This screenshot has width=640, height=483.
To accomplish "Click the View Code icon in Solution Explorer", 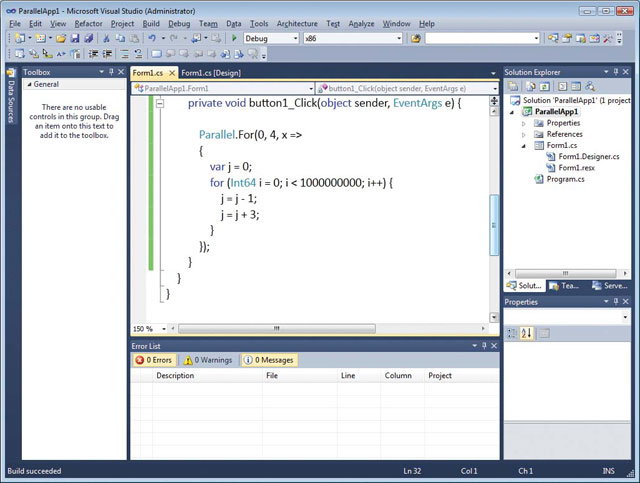I will pos(562,86).
